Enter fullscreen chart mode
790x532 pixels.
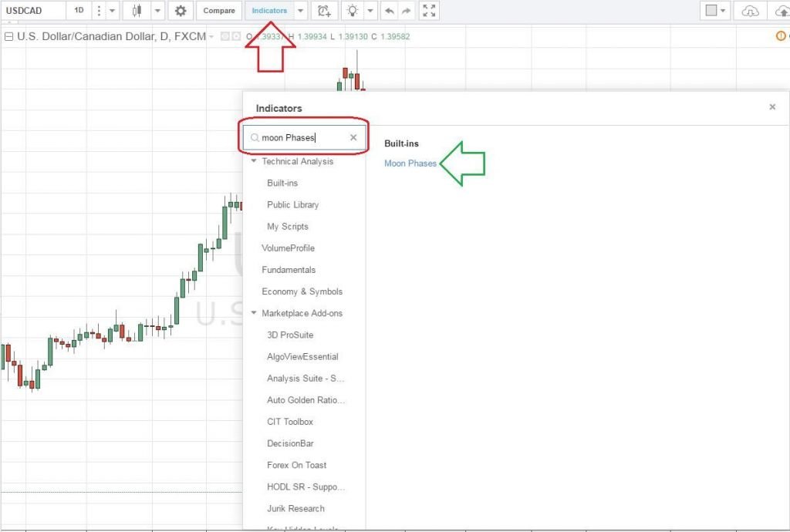(430, 10)
